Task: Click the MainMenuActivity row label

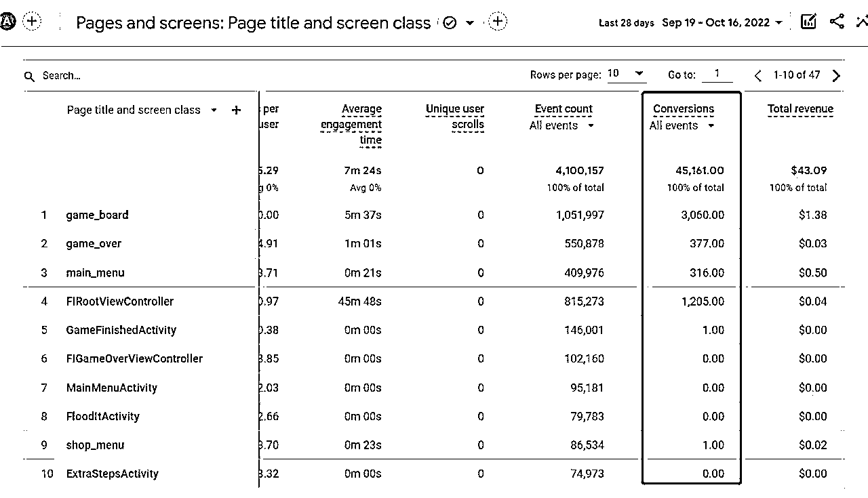Action: (x=111, y=388)
